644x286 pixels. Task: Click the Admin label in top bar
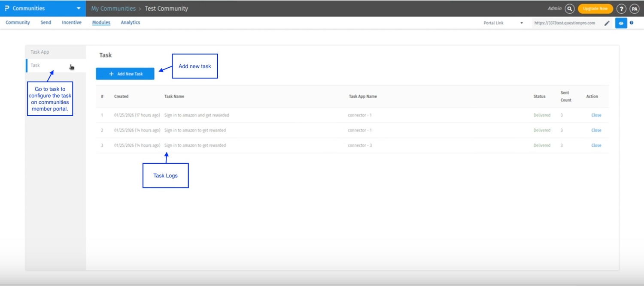click(x=554, y=9)
